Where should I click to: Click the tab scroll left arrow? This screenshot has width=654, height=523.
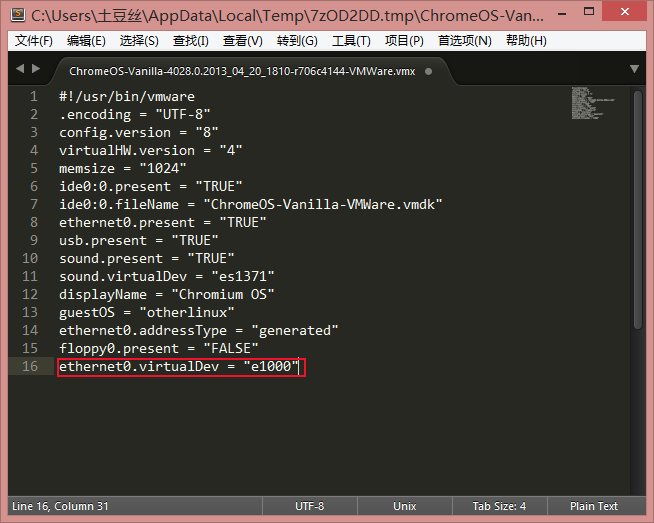21,69
